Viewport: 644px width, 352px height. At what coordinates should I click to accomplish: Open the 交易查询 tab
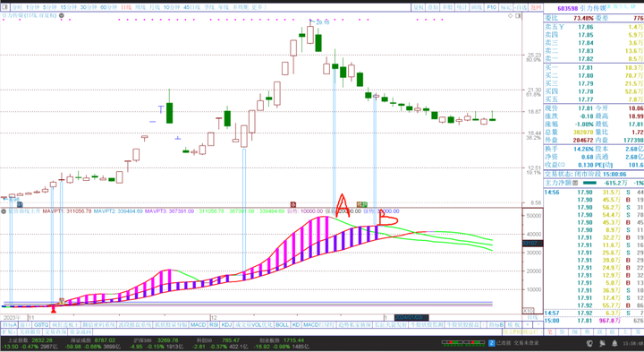[x=55, y=331]
